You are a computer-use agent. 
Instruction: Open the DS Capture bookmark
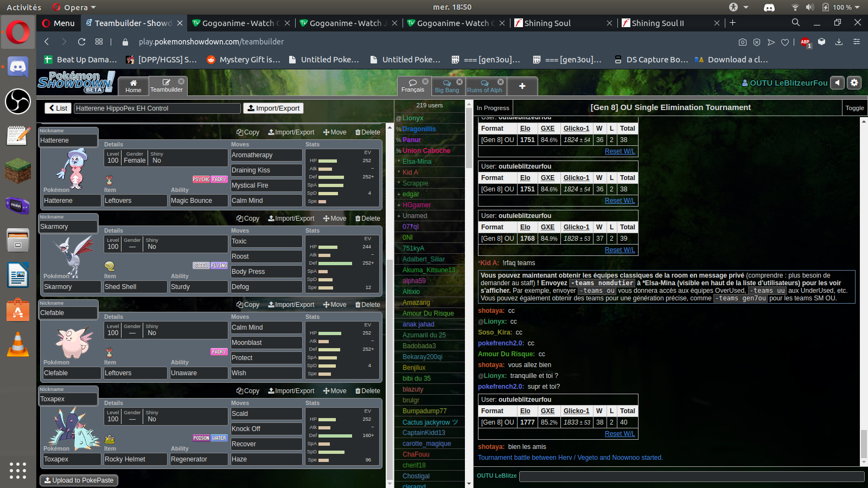click(x=651, y=60)
